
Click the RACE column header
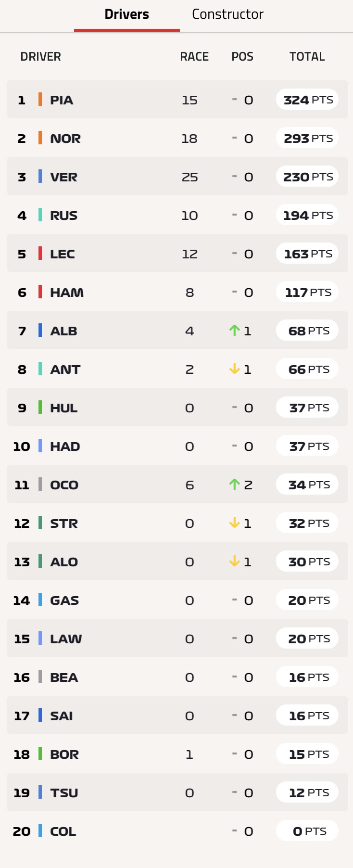194,57
